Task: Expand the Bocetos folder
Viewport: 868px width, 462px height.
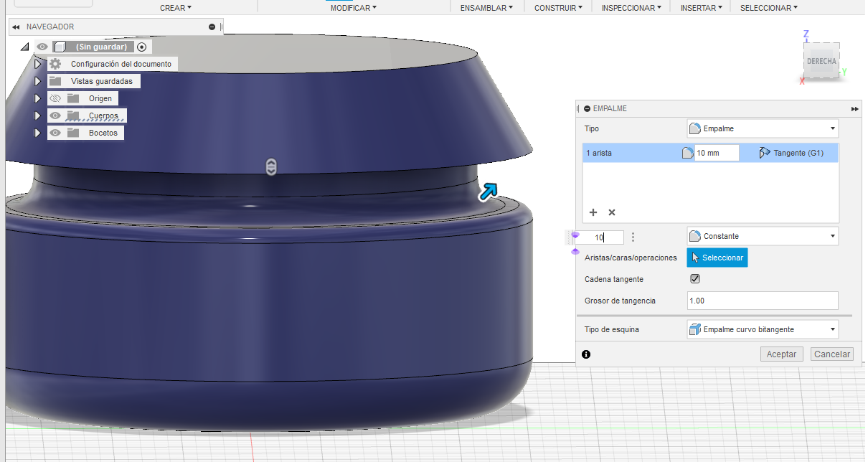Action: pos(39,133)
